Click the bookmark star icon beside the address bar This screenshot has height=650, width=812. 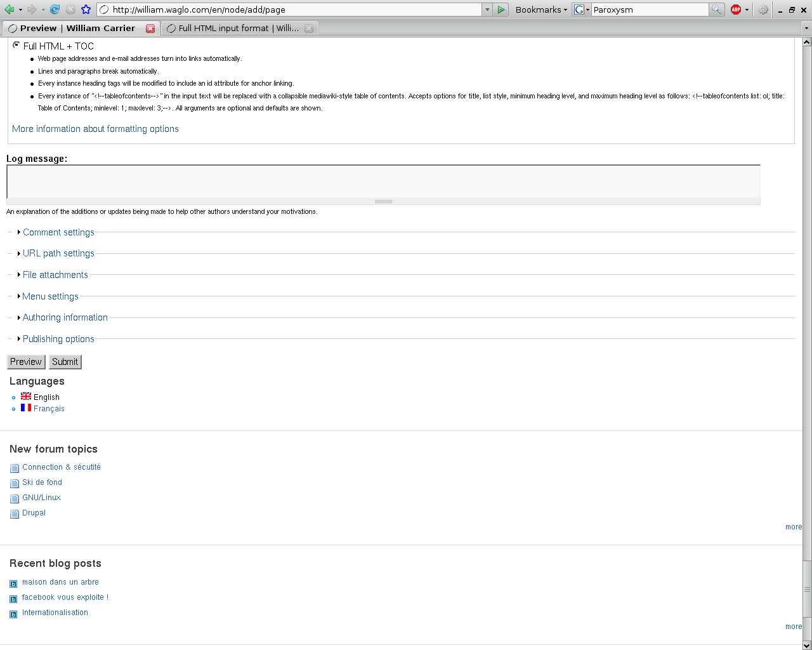coord(86,9)
